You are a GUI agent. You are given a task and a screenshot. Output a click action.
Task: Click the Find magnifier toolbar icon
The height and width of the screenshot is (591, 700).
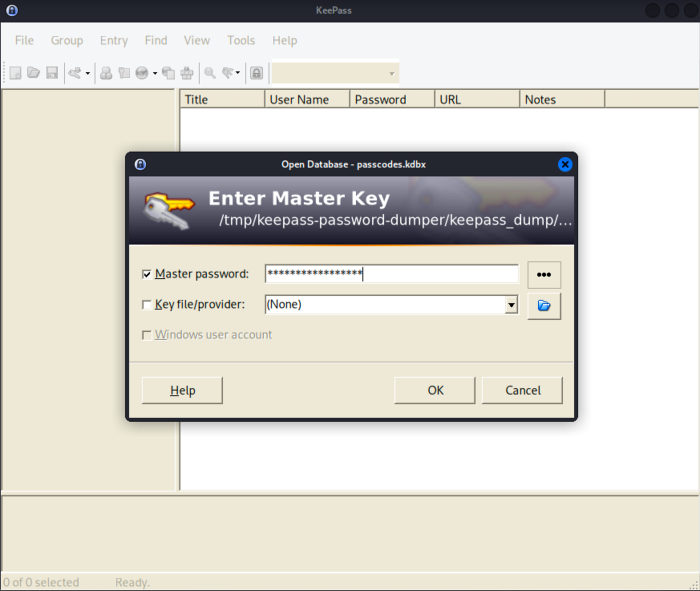(210, 73)
